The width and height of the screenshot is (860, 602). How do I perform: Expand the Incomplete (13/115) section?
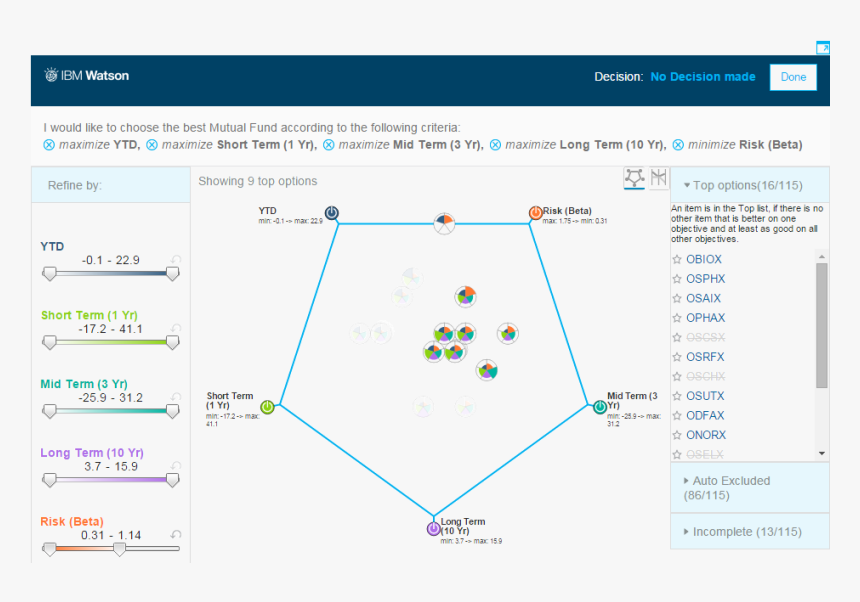[749, 532]
